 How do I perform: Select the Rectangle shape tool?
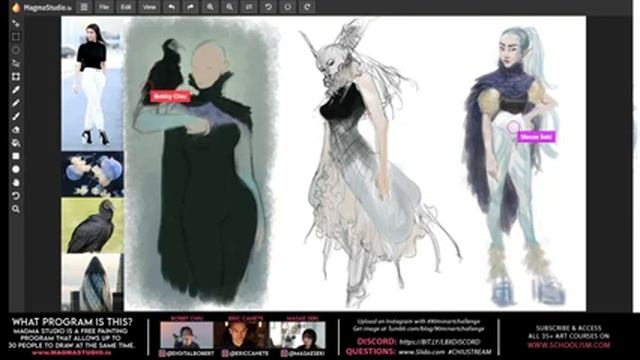click(16, 156)
